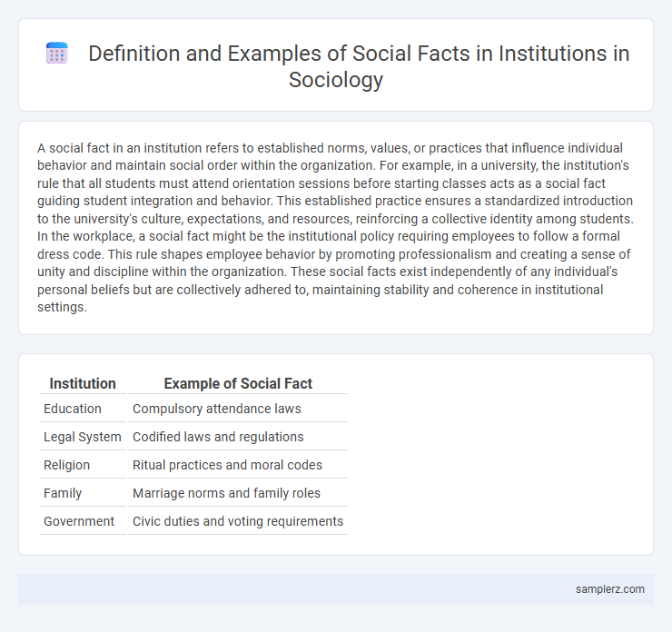This screenshot has height=632, width=672.
Task: Click the article title heading
Action: click(x=359, y=66)
